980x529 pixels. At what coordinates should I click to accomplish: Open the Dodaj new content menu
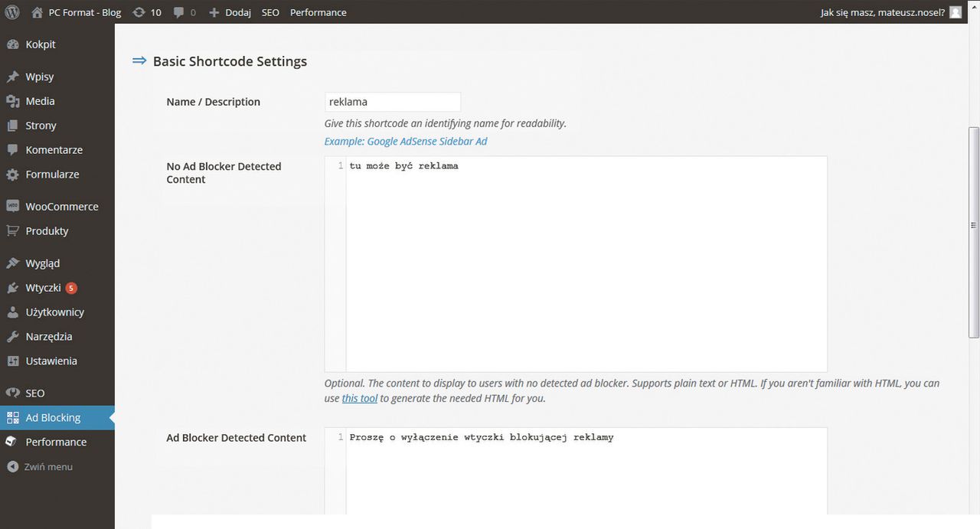(x=230, y=12)
